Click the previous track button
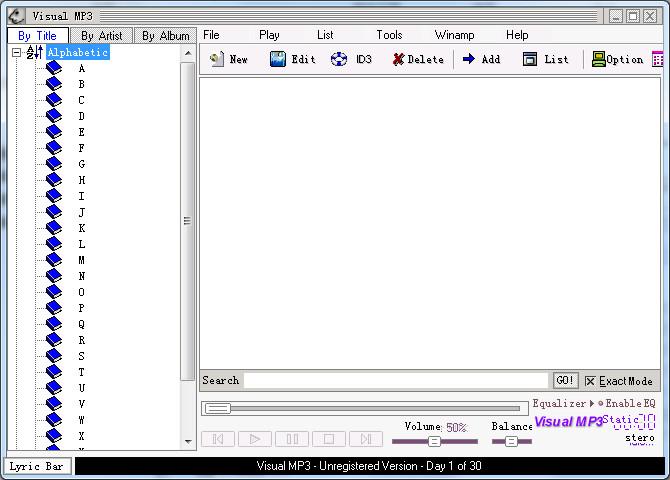Viewport: 670px width, 480px height. 217,439
